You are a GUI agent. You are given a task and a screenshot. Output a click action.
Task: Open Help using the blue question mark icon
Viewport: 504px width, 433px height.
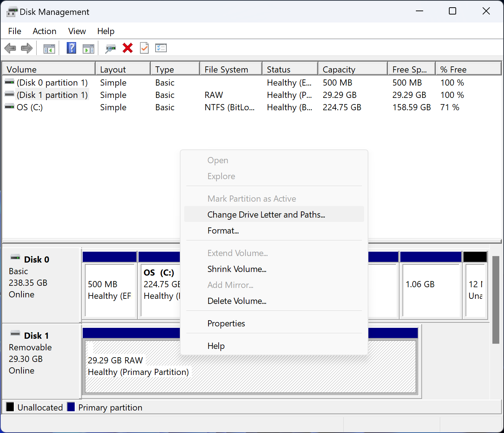pyautogui.click(x=71, y=48)
